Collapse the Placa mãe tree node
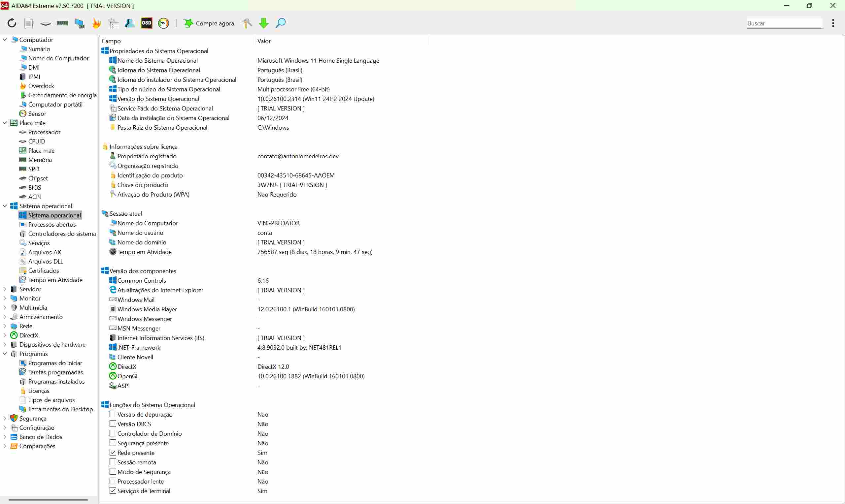The width and height of the screenshot is (845, 504). coord(5,123)
